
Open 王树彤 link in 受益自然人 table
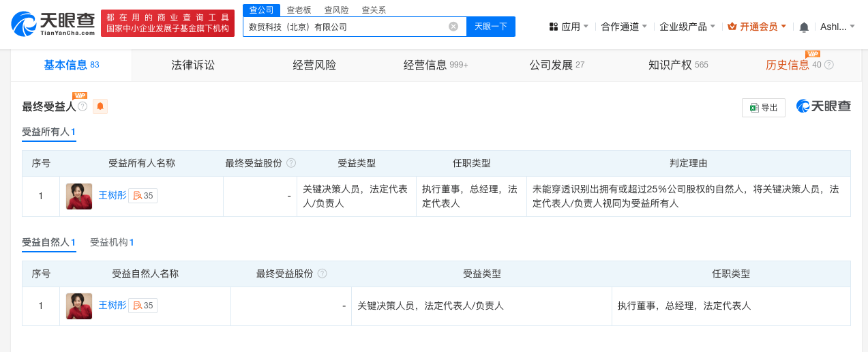pyautogui.click(x=113, y=305)
